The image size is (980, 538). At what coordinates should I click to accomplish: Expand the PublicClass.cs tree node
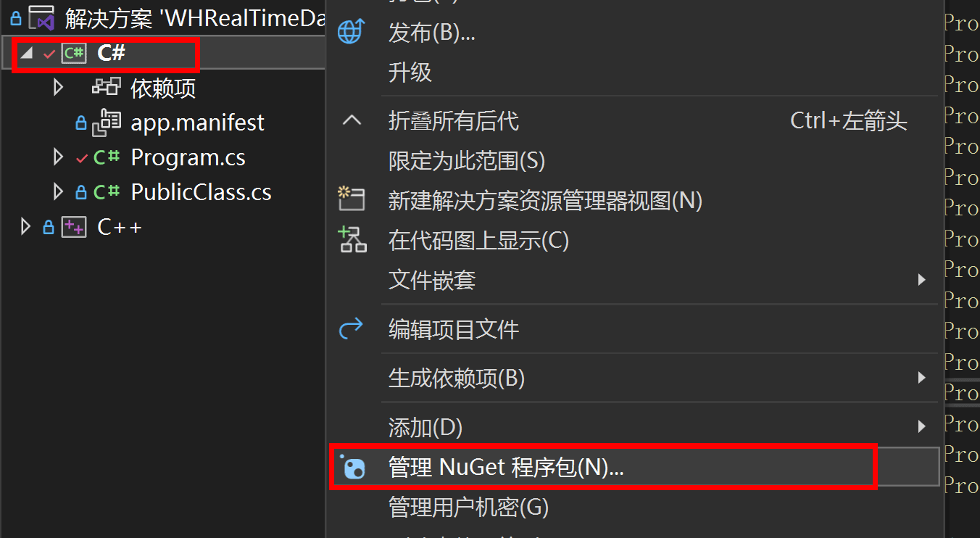(x=59, y=192)
